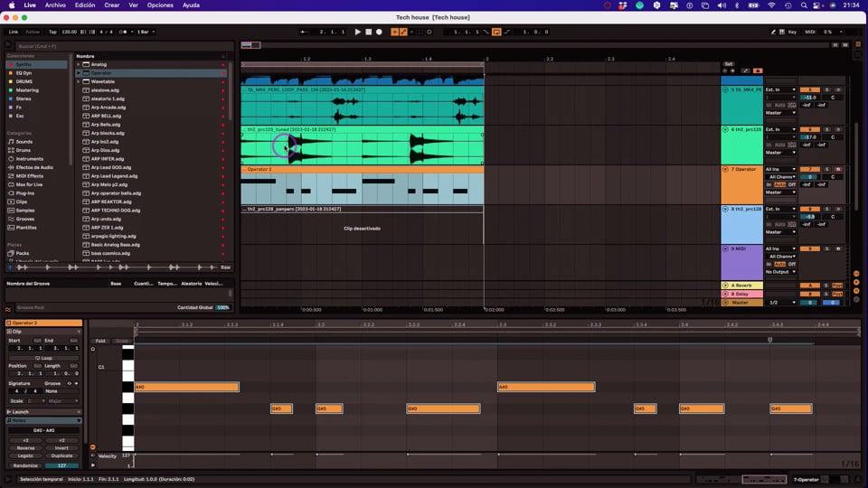The image size is (868, 488).
Task: Expand the Operator folder
Action: (x=78, y=73)
